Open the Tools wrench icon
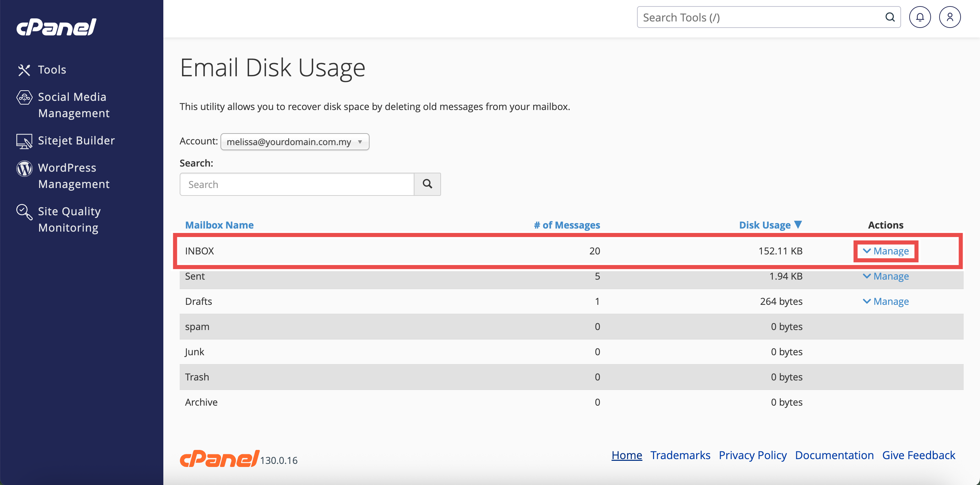The height and width of the screenshot is (485, 980). click(x=24, y=70)
